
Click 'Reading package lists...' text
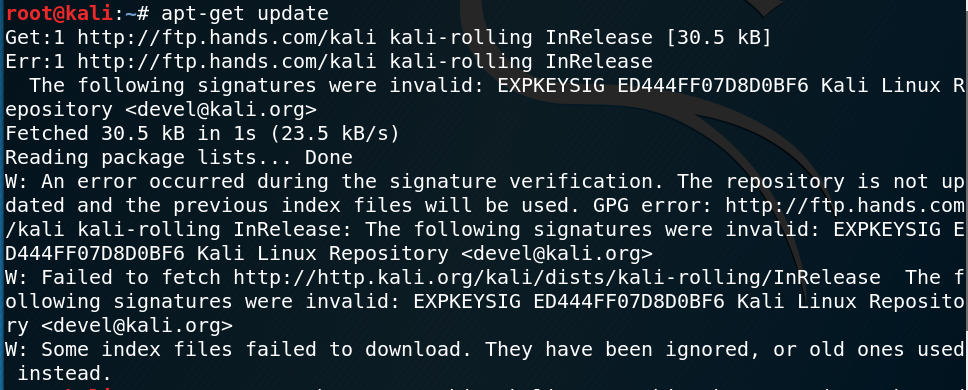click(149, 157)
